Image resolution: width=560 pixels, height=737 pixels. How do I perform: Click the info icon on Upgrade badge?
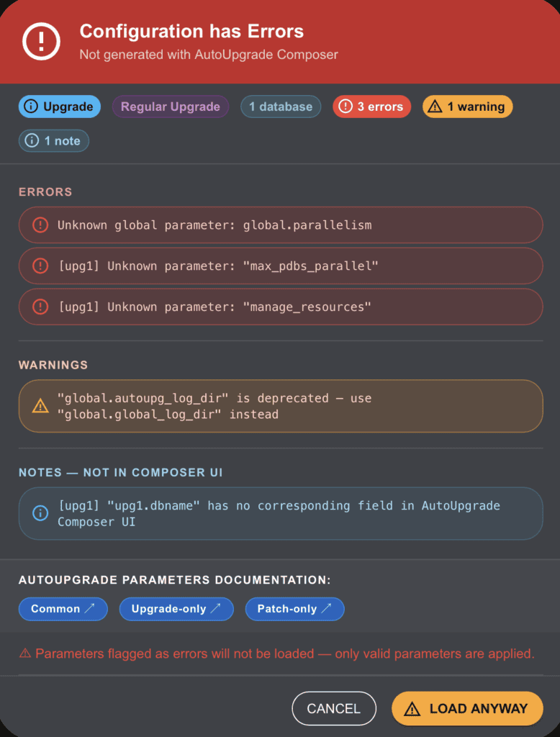pyautogui.click(x=31, y=107)
